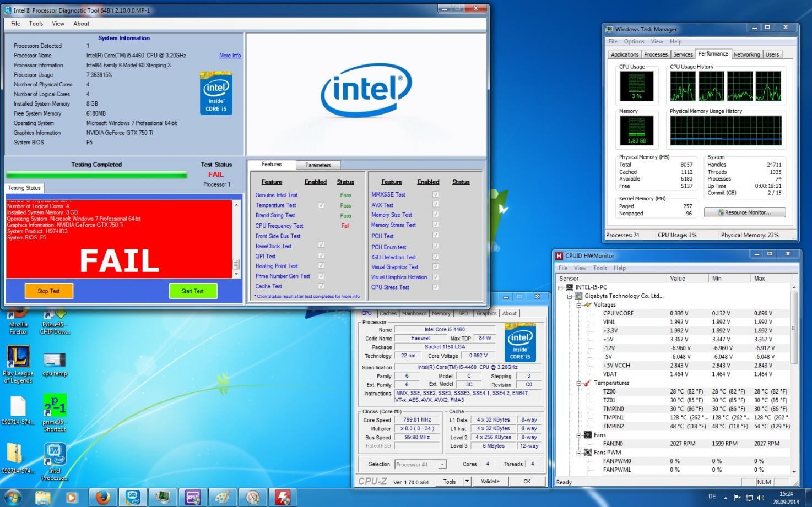Collapse Gigabyte Technology node in HWMonitor

tap(570, 296)
